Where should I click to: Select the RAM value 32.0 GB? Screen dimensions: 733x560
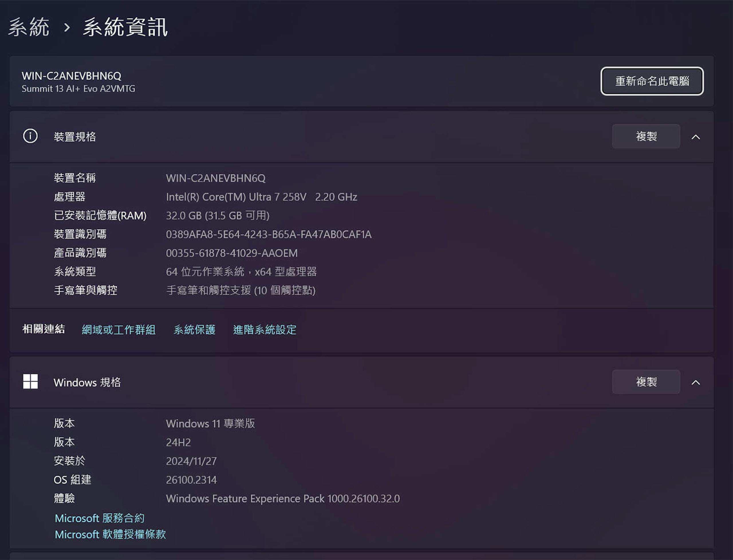(218, 216)
